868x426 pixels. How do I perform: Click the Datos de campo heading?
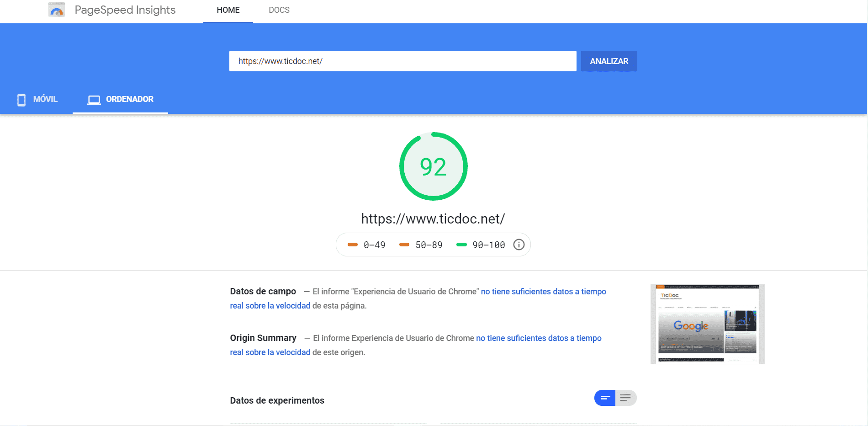(263, 291)
